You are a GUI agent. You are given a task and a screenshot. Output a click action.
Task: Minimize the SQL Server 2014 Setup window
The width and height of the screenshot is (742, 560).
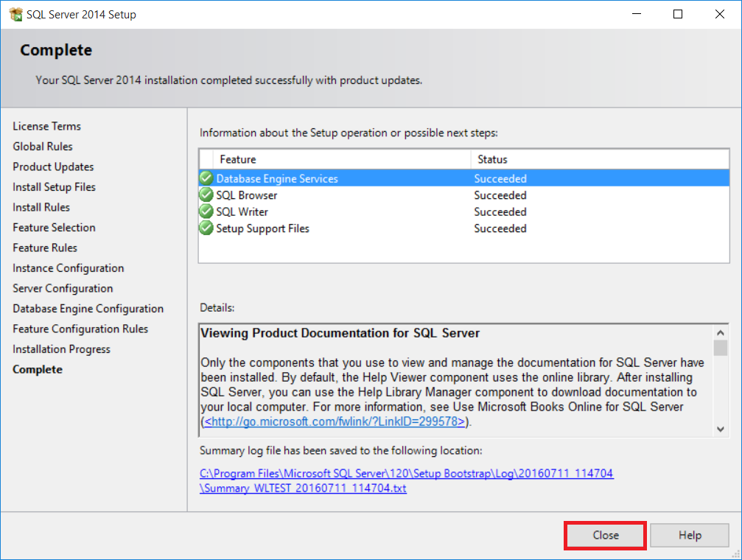pyautogui.click(x=637, y=14)
